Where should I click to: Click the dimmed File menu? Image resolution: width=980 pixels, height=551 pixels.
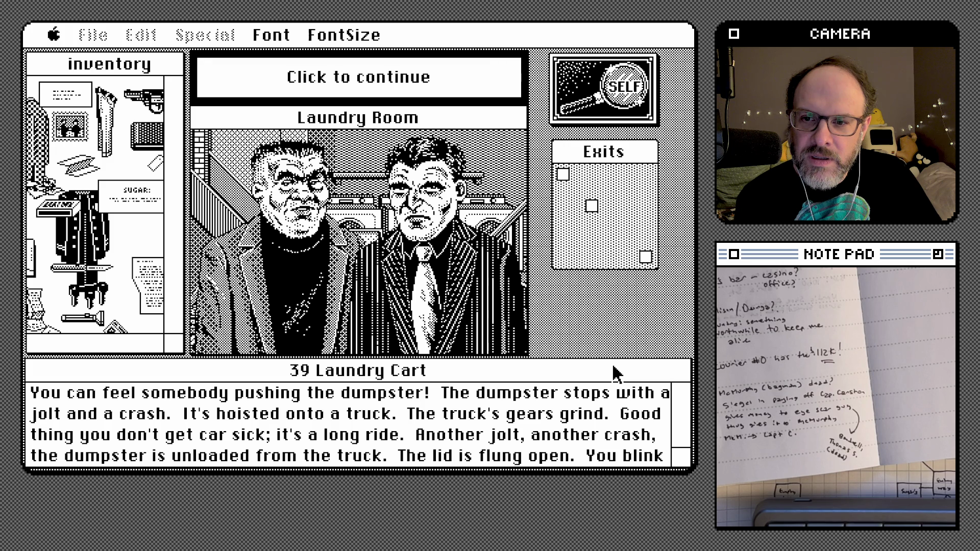click(x=93, y=35)
